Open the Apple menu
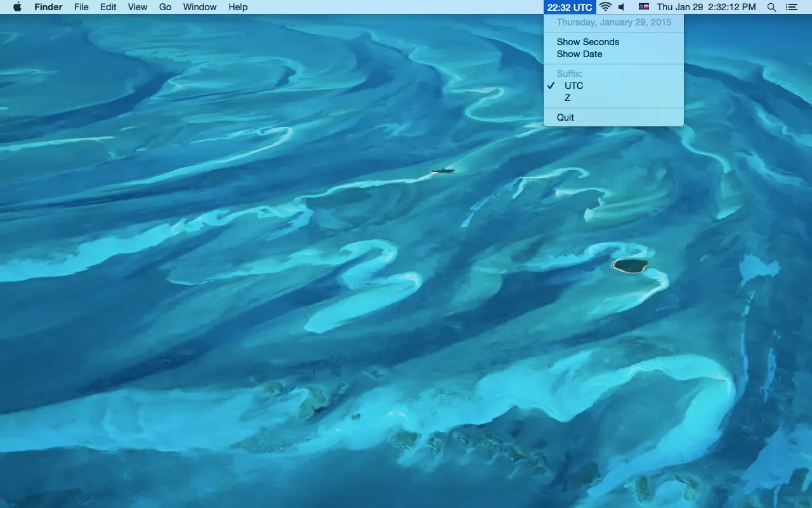The width and height of the screenshot is (812, 508). (x=17, y=7)
